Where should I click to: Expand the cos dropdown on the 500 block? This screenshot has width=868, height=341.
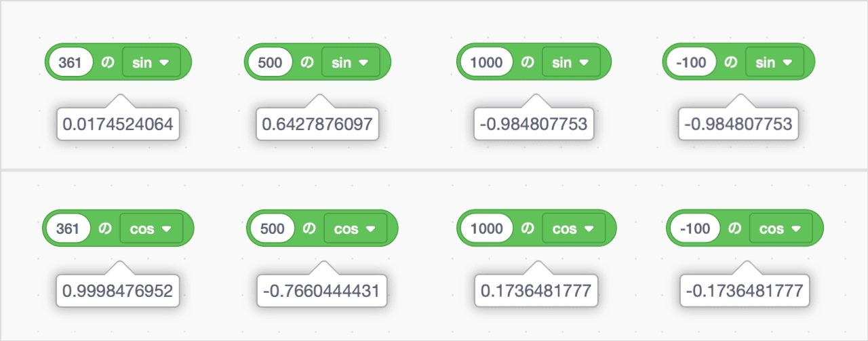click(355, 228)
